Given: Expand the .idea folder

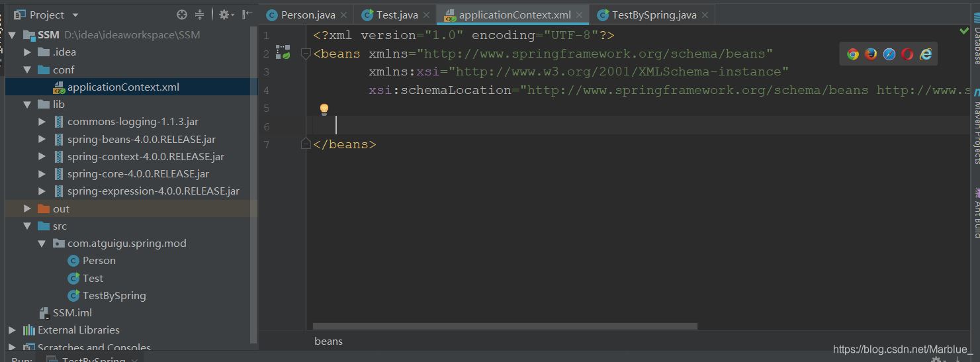Looking at the screenshot, I should click(x=27, y=52).
